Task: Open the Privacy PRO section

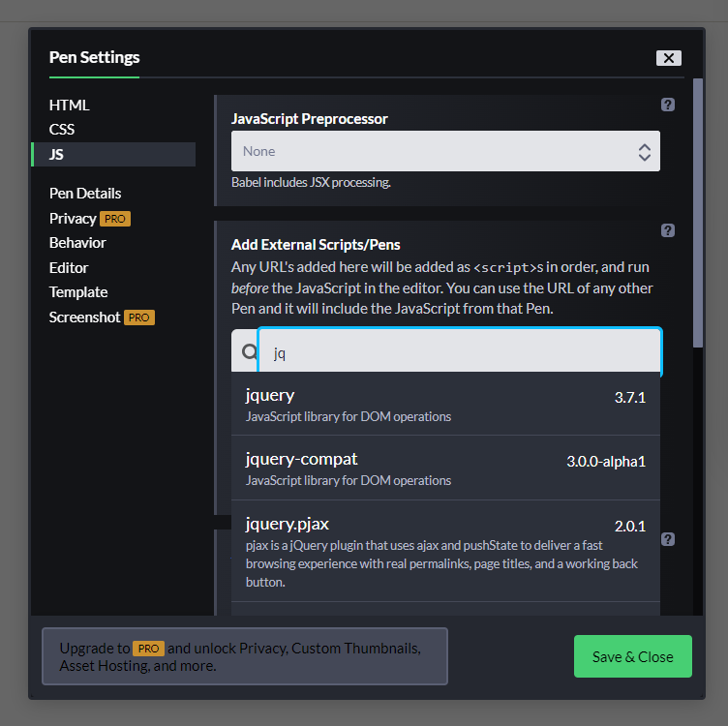Action: [x=90, y=218]
